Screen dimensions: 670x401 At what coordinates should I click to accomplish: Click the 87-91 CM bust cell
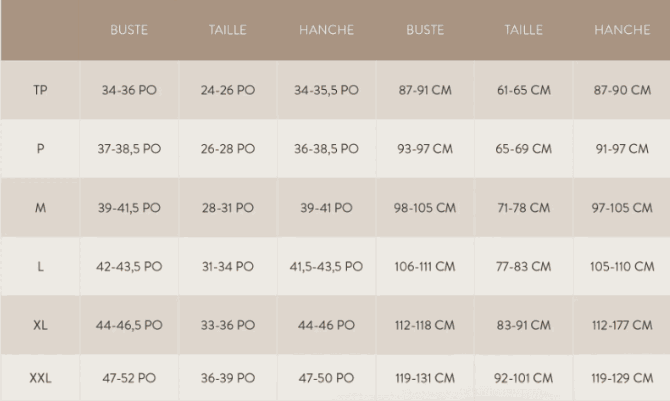click(x=425, y=90)
